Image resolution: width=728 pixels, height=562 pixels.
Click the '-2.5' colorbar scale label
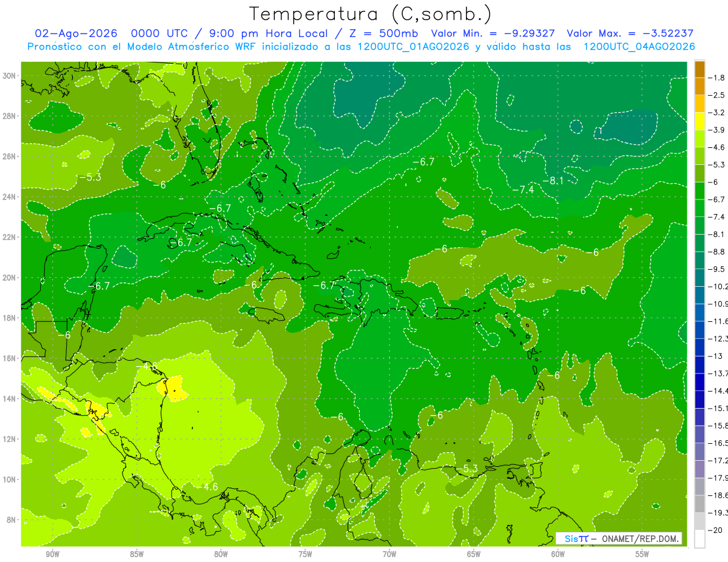pos(717,95)
